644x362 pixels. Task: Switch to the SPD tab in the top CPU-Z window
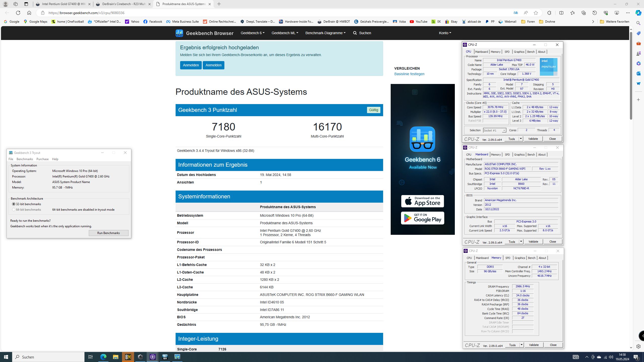click(507, 52)
